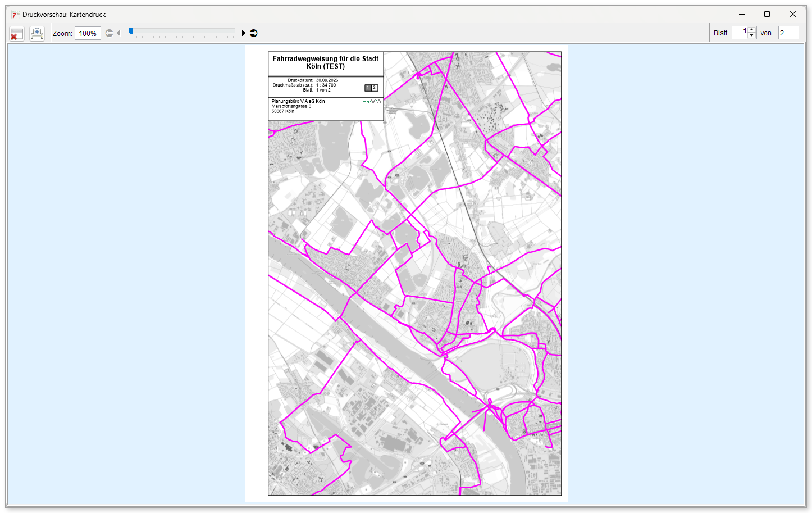Close the Druckvorschau: Kartendruck window

[793, 15]
